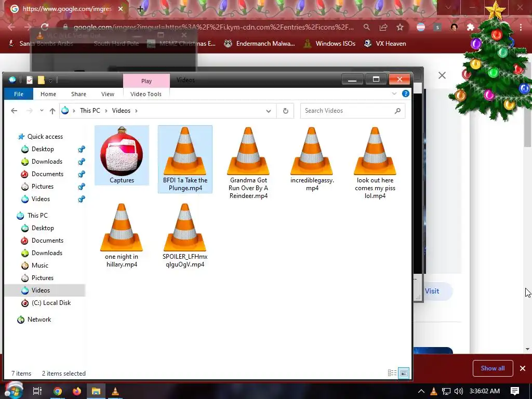Screen dimensions: 532x399
Task: Open the Explorer help icon
Action: (x=405, y=94)
